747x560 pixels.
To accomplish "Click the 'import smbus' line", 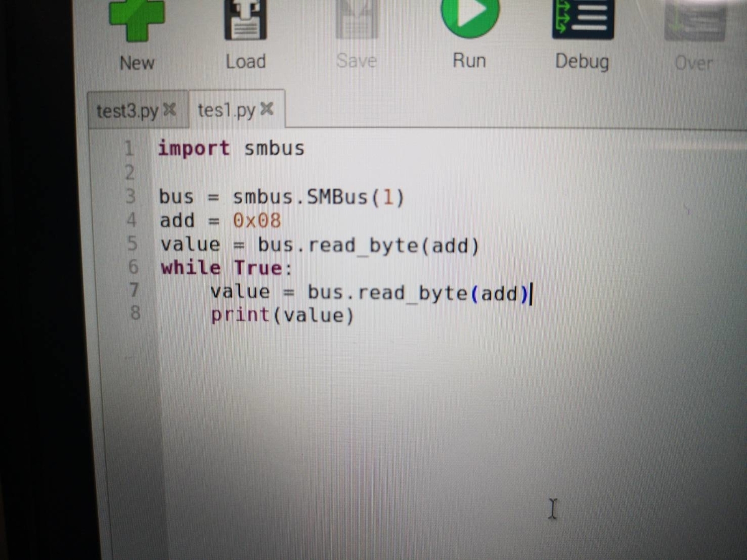I will coord(231,148).
